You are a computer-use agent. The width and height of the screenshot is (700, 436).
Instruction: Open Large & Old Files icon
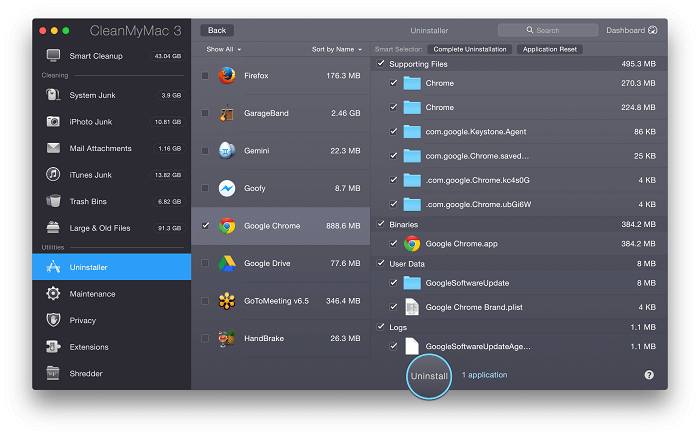point(53,228)
